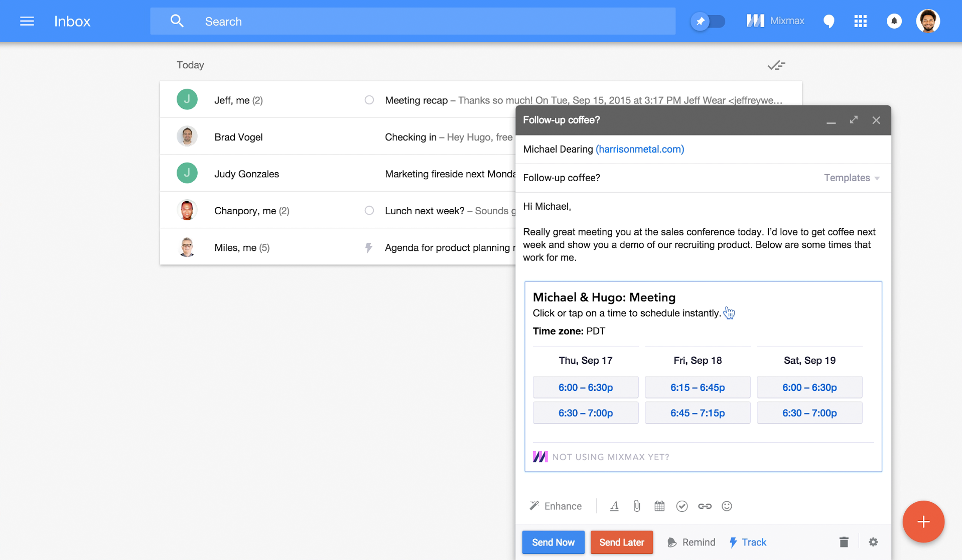Open text formatting options icon
Image resolution: width=962 pixels, height=560 pixels.
[x=614, y=506]
